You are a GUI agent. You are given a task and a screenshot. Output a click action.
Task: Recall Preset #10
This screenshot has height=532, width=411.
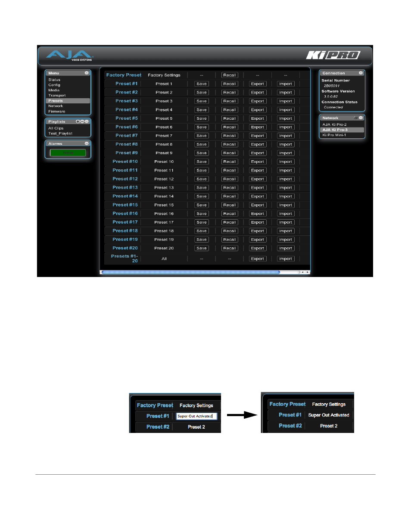[230, 162]
